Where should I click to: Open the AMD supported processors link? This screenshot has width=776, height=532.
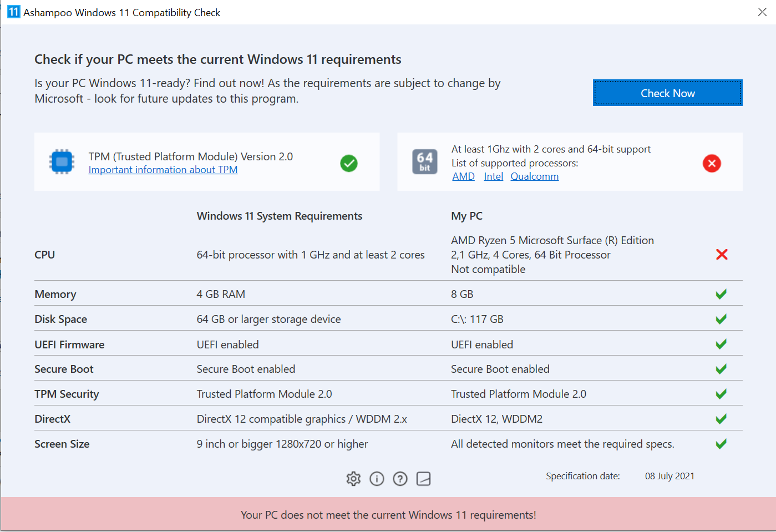[x=463, y=176]
